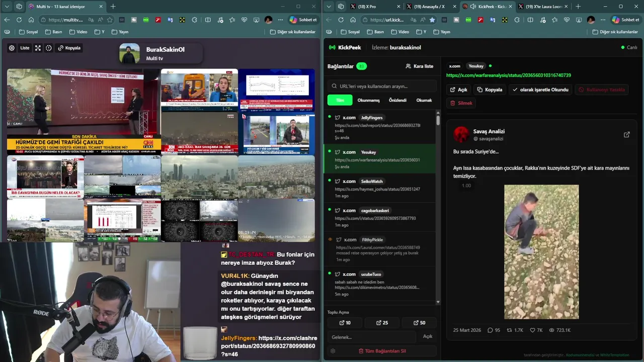Go home in the KickPeek browser window

(353, 20)
